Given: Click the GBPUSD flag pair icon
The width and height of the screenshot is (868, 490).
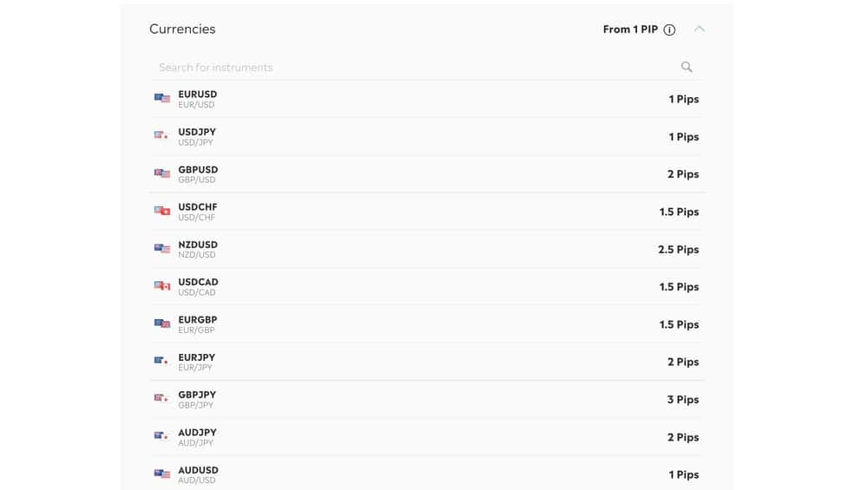Looking at the screenshot, I should coord(162,173).
